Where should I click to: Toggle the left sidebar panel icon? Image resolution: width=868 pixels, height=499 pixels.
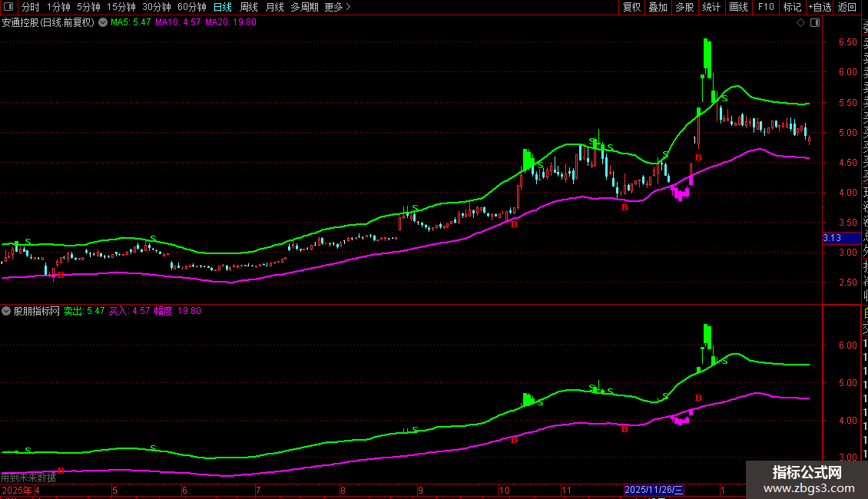8,7
